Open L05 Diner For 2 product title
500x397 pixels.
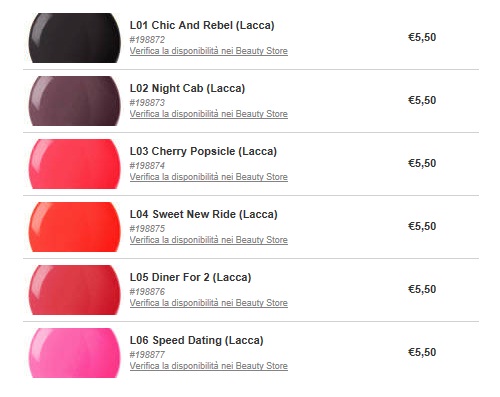pyautogui.click(x=190, y=277)
